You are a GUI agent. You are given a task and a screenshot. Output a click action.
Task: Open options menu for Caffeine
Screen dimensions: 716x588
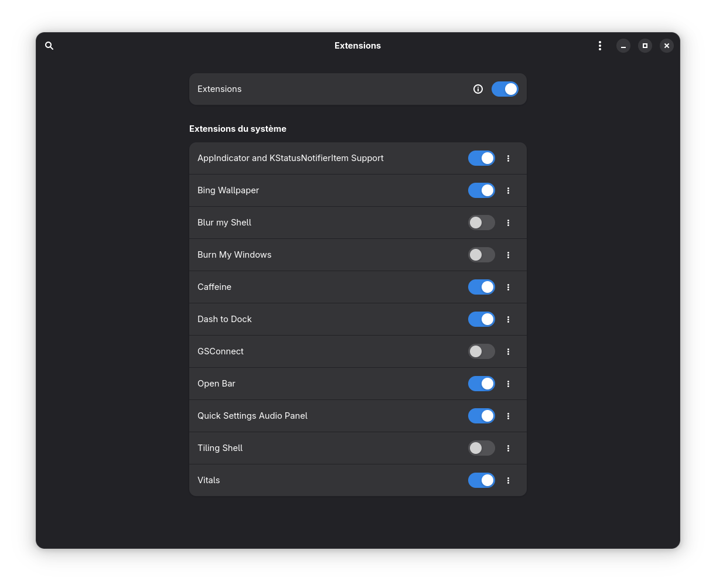click(x=509, y=287)
